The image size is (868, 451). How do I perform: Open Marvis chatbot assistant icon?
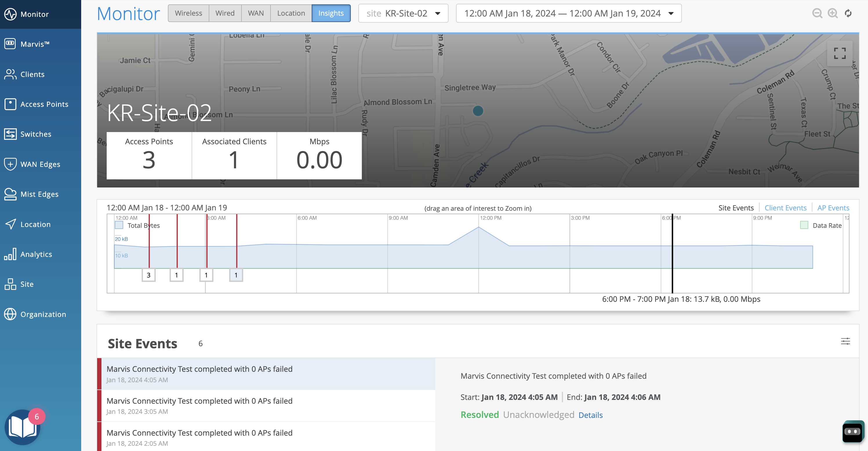(x=853, y=432)
